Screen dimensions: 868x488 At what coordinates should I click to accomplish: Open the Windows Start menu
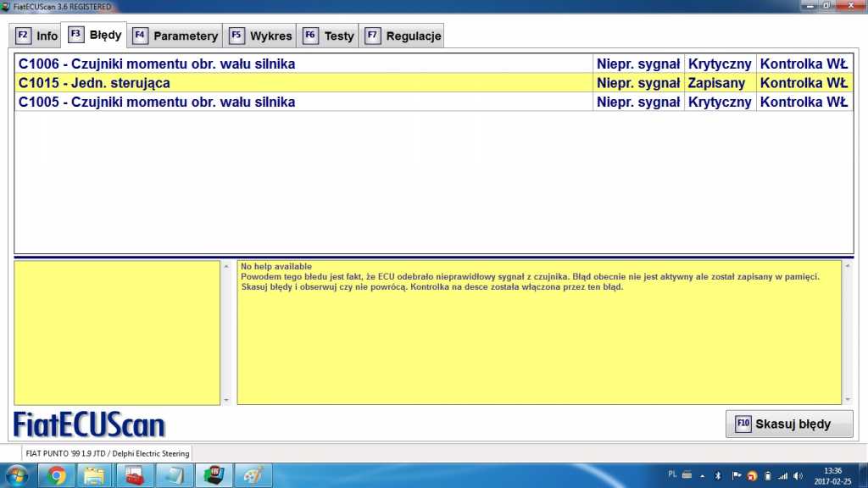tap(19, 475)
